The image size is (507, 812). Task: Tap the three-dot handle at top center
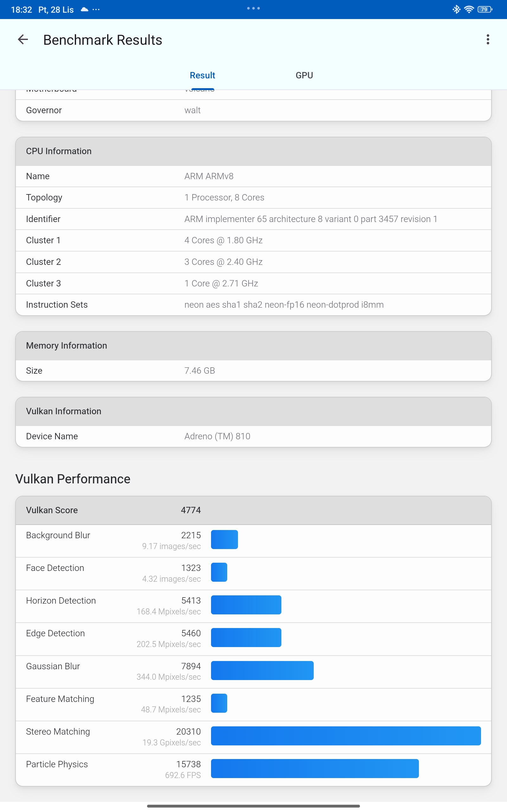253,8
